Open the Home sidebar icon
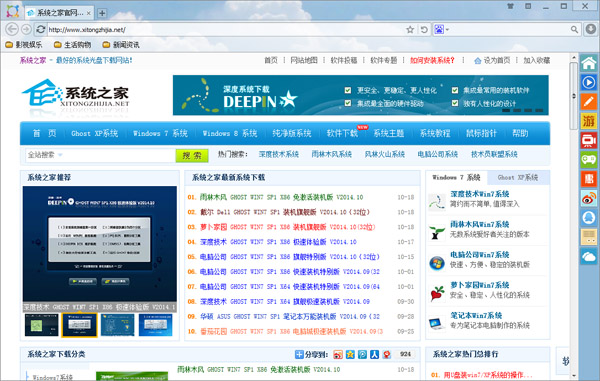 pyautogui.click(x=589, y=63)
